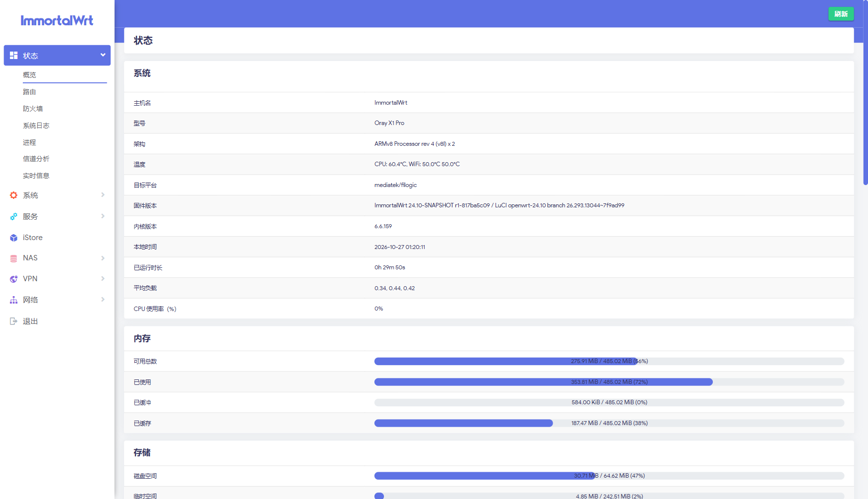Click the kernel version 6.6.159
The width and height of the screenshot is (868, 499).
[x=383, y=226]
